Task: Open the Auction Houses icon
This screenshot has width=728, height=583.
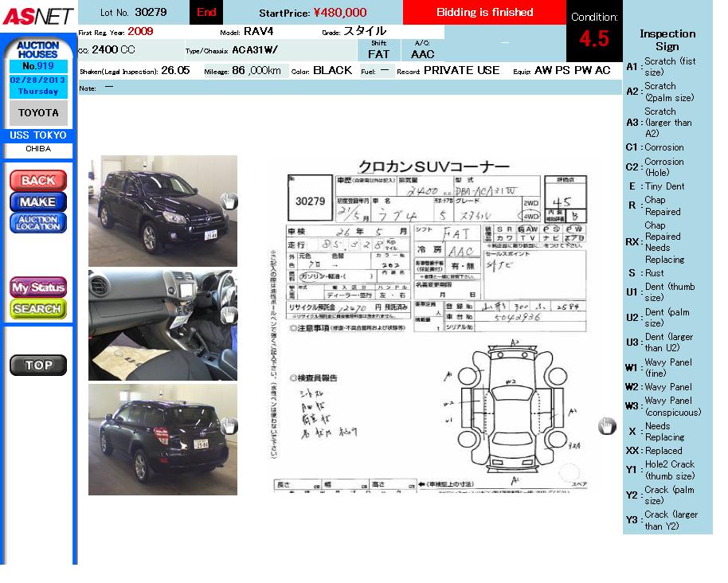Action: tap(38, 49)
